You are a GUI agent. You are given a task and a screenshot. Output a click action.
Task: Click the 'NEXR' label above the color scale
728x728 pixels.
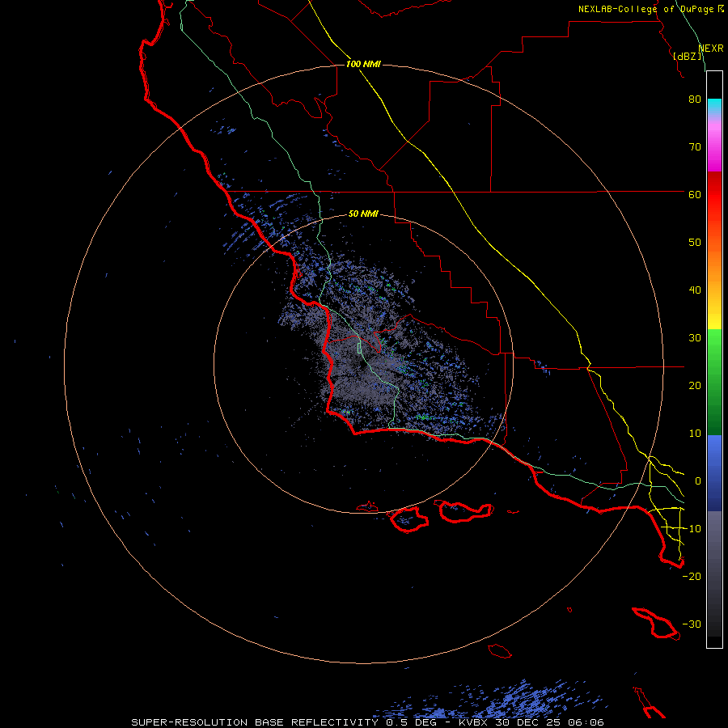711,49
